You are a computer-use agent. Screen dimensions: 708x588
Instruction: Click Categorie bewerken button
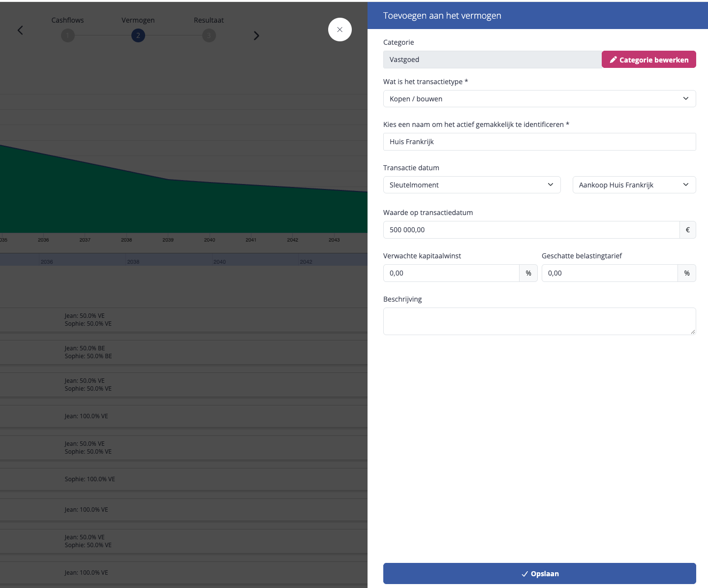coord(649,60)
